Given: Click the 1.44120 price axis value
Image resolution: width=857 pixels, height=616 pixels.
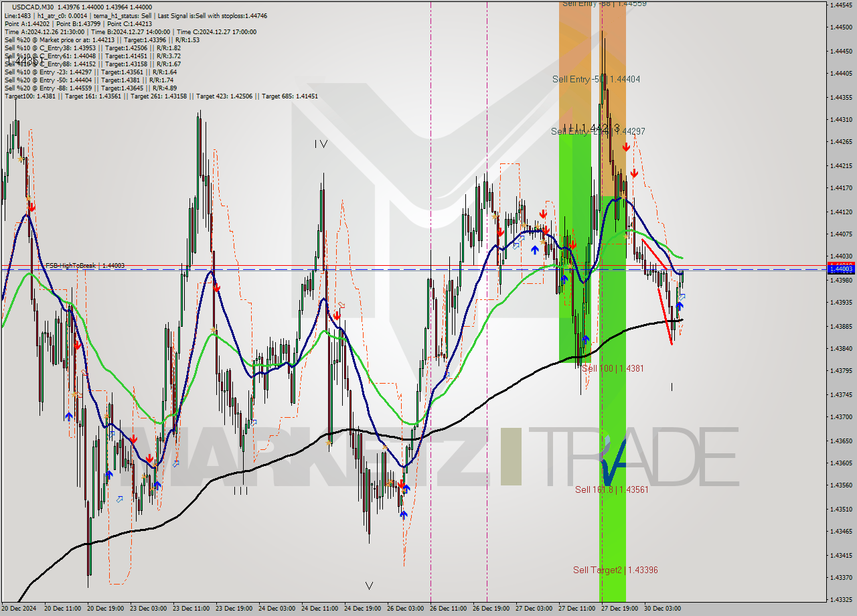Looking at the screenshot, I should 841,212.
